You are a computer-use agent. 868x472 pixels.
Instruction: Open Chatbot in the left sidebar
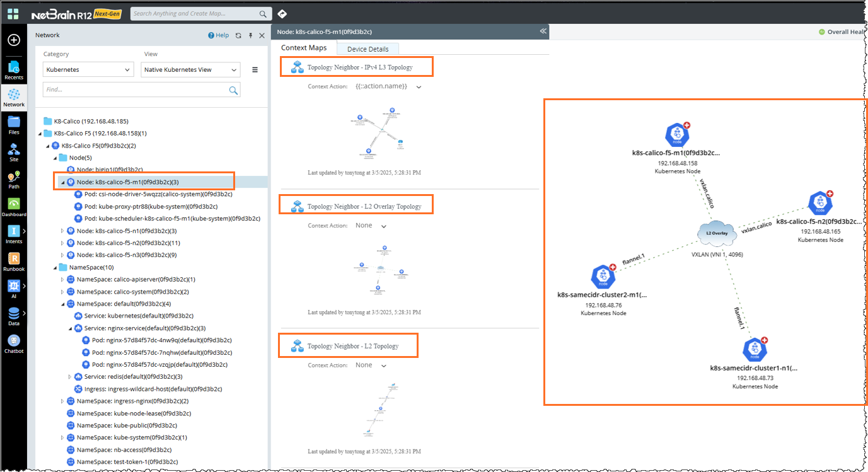[x=13, y=343]
